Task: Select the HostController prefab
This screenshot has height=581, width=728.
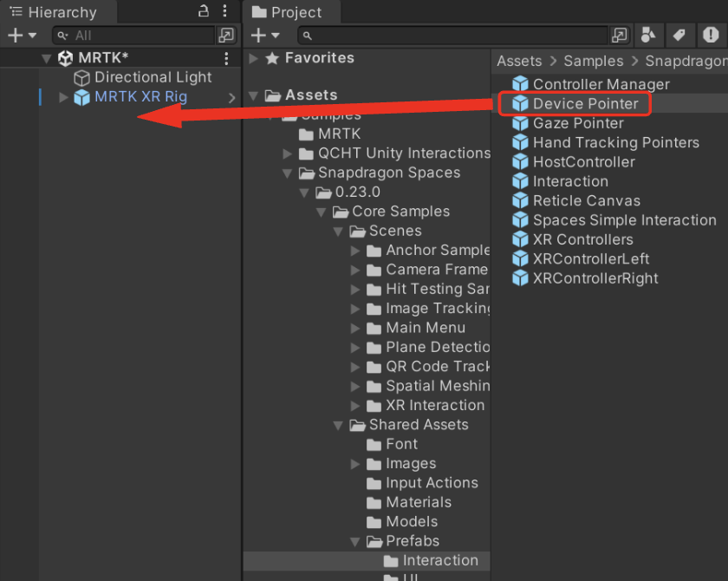Action: click(574, 162)
